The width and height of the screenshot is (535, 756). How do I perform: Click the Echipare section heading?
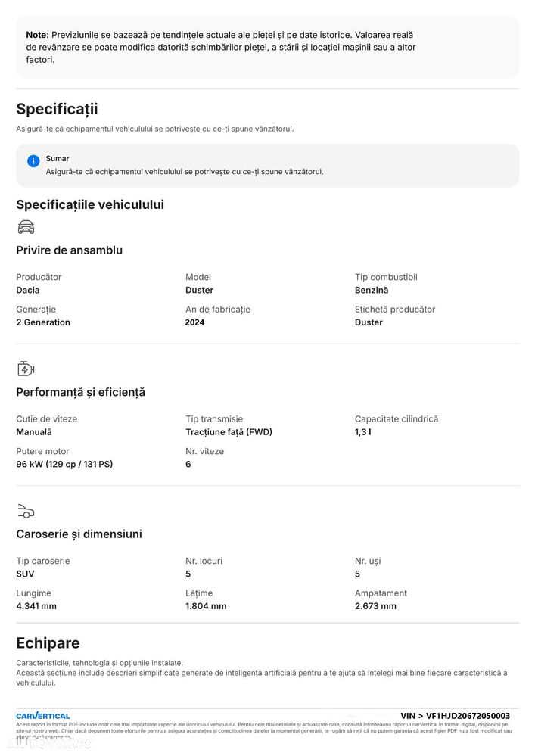[48, 642]
